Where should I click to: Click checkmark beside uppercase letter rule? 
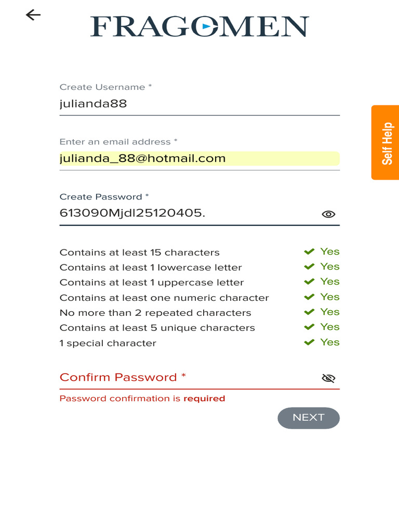point(309,282)
